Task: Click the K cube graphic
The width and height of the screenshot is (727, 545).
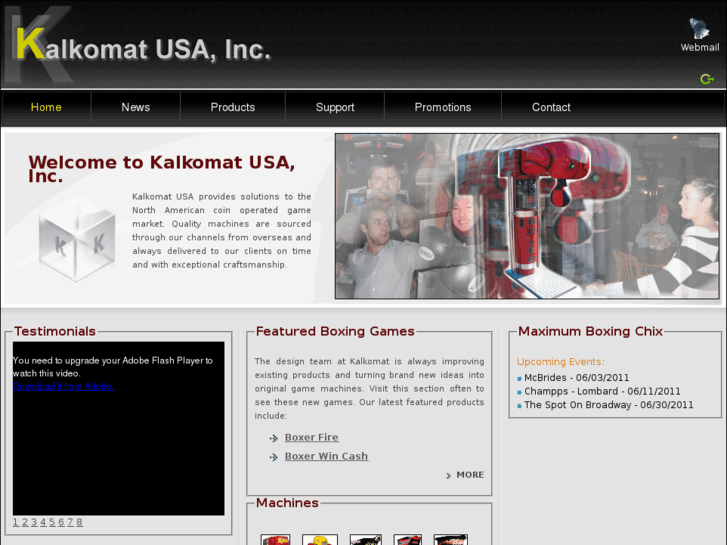Action: click(77, 239)
